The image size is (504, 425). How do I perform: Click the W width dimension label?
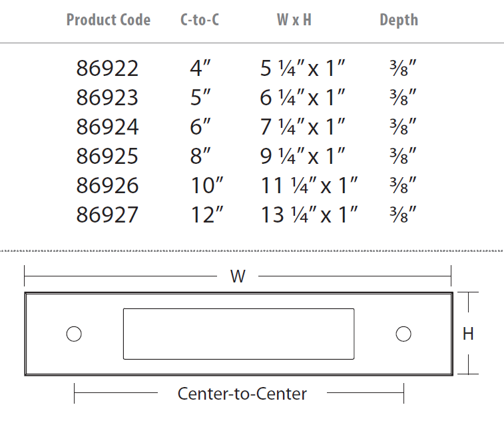(238, 276)
